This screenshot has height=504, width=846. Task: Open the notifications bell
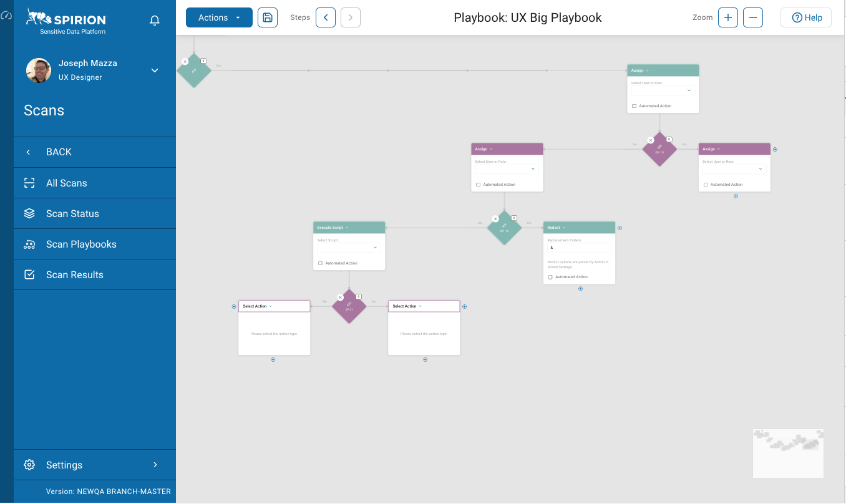pyautogui.click(x=155, y=21)
